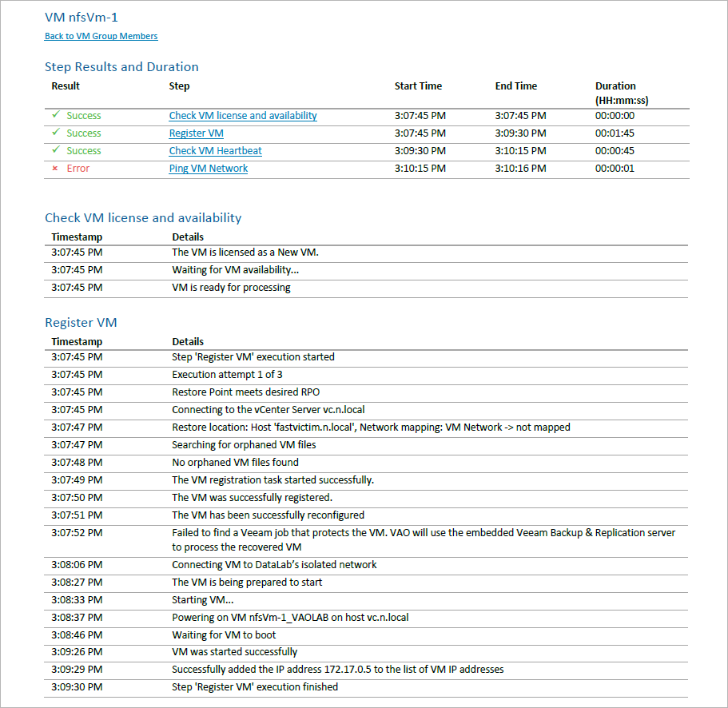Select 'The VM was successfully registered.' detail

click(252, 498)
